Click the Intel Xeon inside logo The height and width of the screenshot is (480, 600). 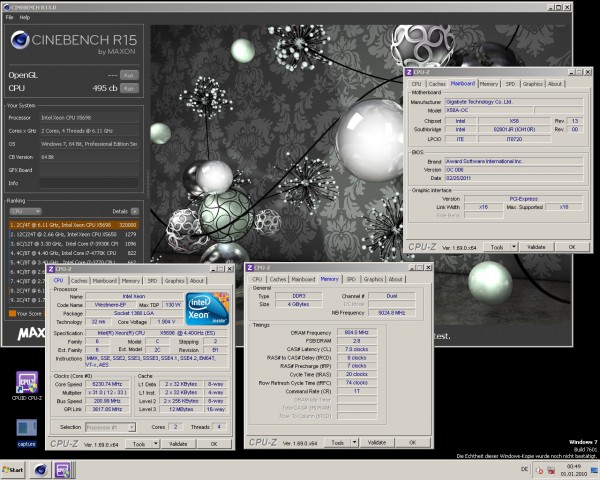[207, 309]
